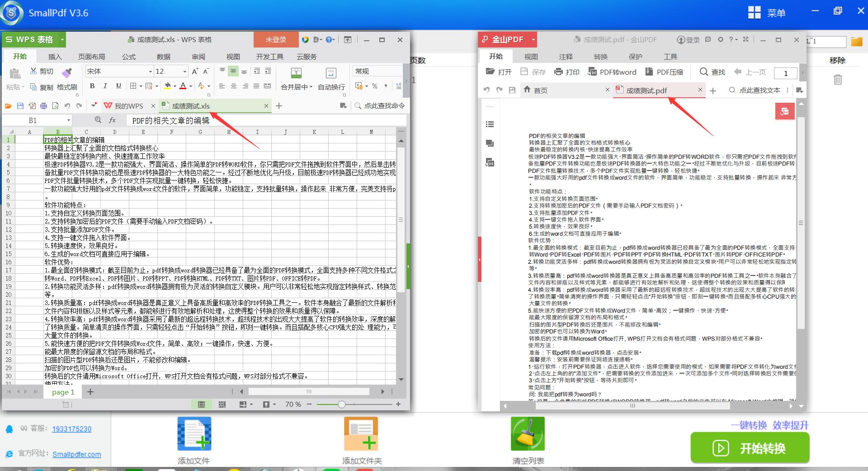Increase font size with the A+ icon
Viewport: 868px width, 471px height.
[195, 71]
